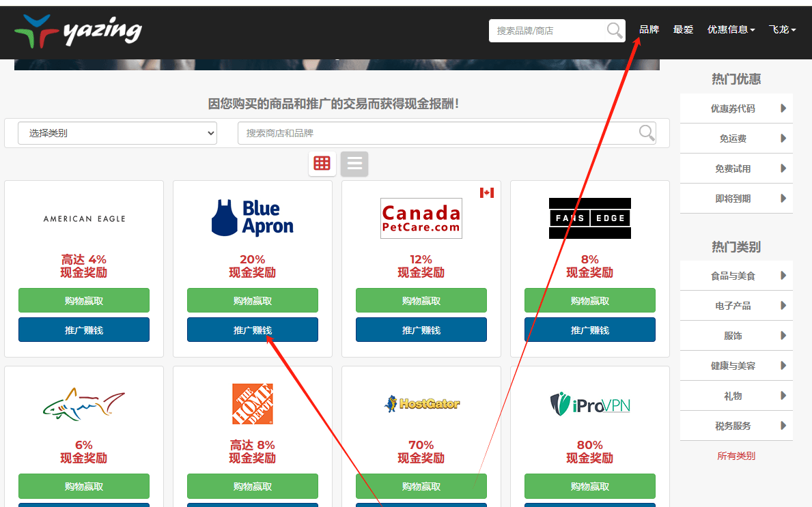
Task: Click the 80% 现金奖励 text
Action: (x=590, y=452)
